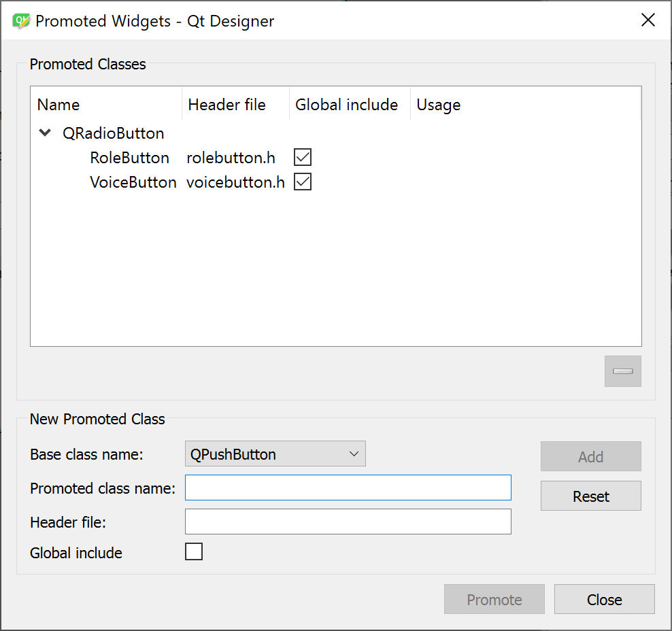Collapse the QRadioButton tree node

(x=45, y=133)
